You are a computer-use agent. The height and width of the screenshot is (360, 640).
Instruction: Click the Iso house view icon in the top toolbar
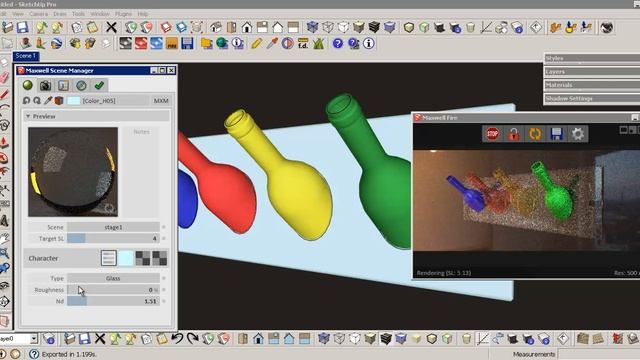click(x=216, y=27)
